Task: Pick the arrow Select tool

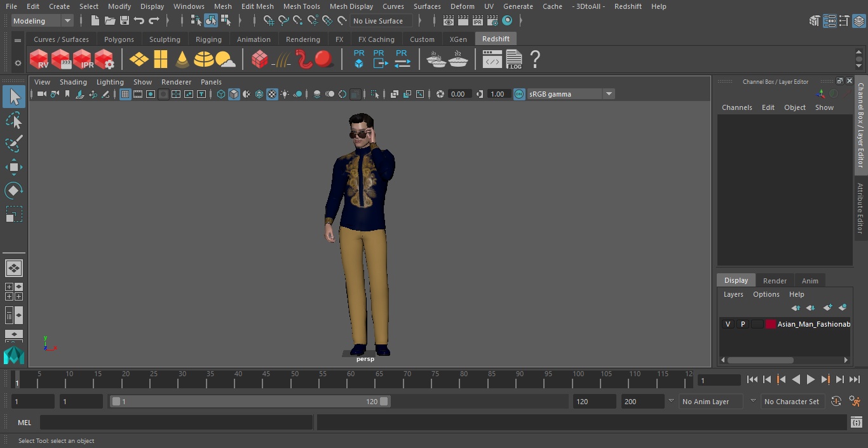Action: point(14,97)
